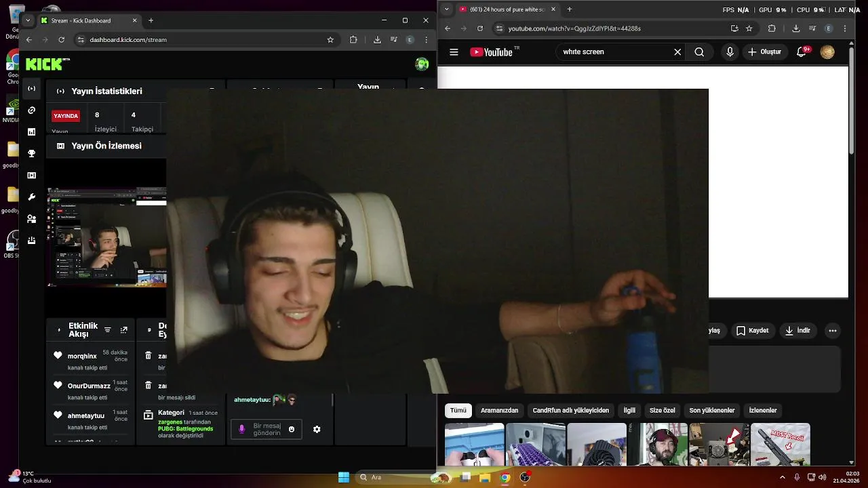Open extensions puzzle icon in YouTube window
Viewport: 868px width, 488px height.
pyautogui.click(x=772, y=28)
